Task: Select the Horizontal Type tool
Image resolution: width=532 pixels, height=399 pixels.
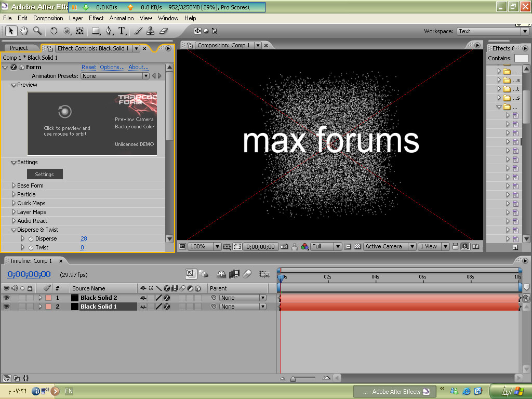Action: [x=122, y=31]
